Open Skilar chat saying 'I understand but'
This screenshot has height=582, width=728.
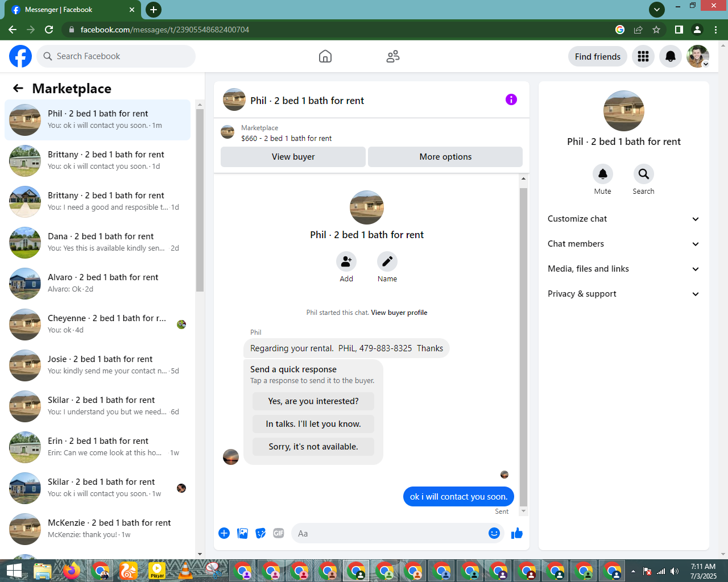point(97,406)
